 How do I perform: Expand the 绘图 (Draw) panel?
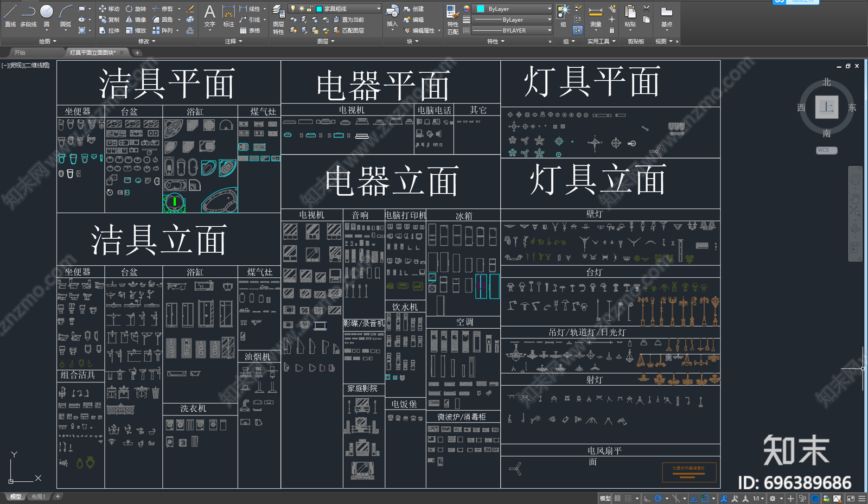(x=47, y=41)
